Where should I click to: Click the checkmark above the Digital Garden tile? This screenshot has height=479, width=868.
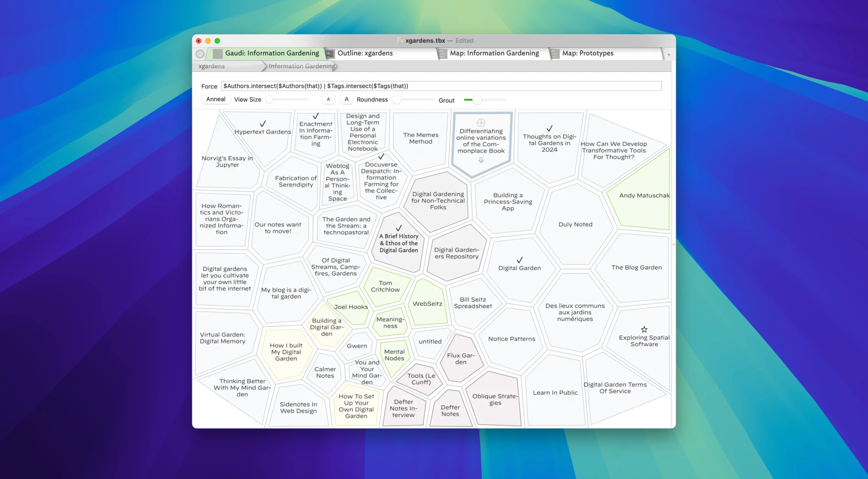[520, 260]
